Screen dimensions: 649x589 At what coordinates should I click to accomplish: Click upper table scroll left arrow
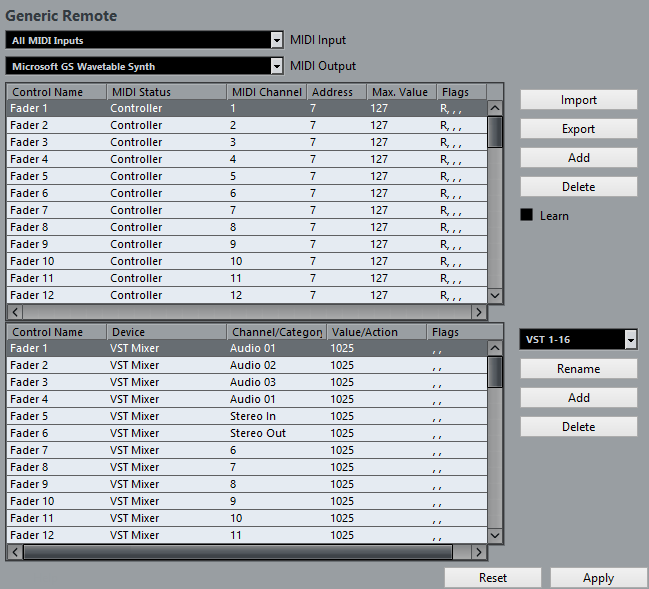15,312
